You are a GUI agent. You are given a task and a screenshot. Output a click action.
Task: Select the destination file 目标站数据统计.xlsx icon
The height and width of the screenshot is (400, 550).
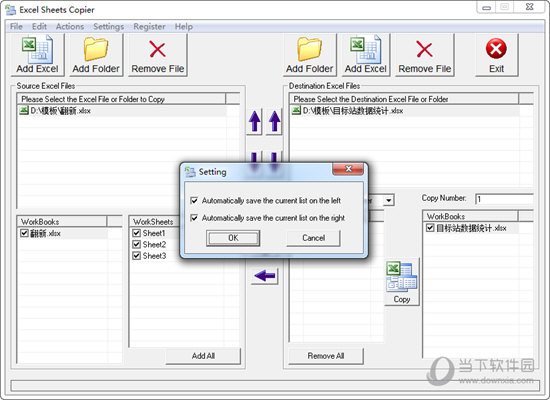pyautogui.click(x=296, y=111)
